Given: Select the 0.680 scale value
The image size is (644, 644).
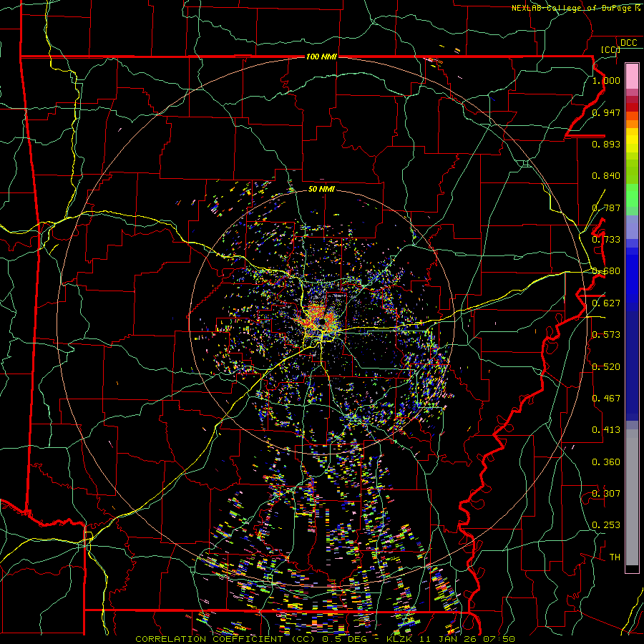Looking at the screenshot, I should [x=606, y=271].
